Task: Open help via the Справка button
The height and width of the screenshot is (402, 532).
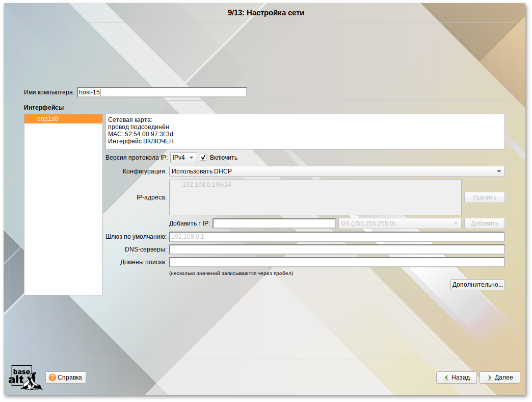Action: tap(66, 378)
